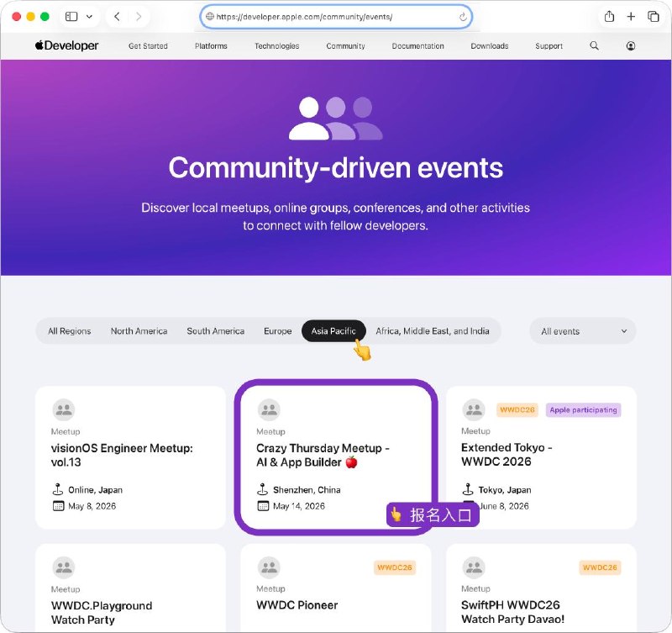
Task: Open the Documentation menu
Action: [x=417, y=46]
